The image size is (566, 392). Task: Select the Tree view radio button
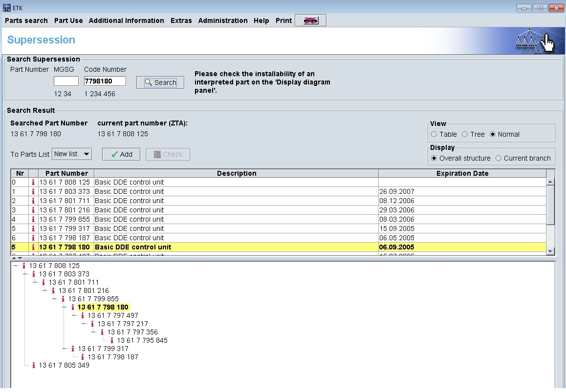pos(465,134)
